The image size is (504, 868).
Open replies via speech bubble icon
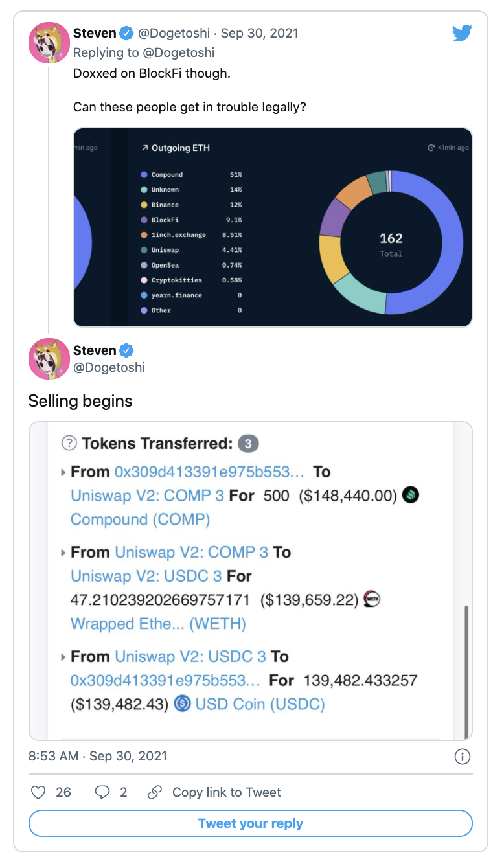tap(102, 792)
